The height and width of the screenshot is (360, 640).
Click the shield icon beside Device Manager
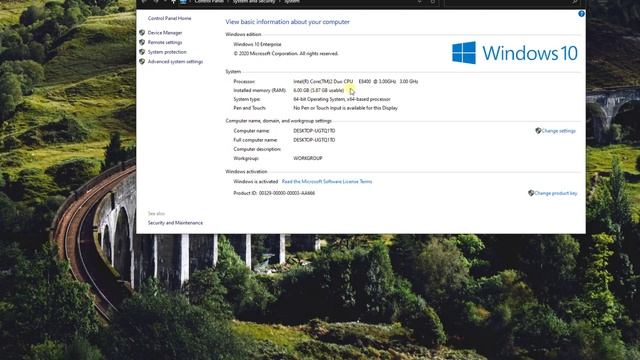142,33
